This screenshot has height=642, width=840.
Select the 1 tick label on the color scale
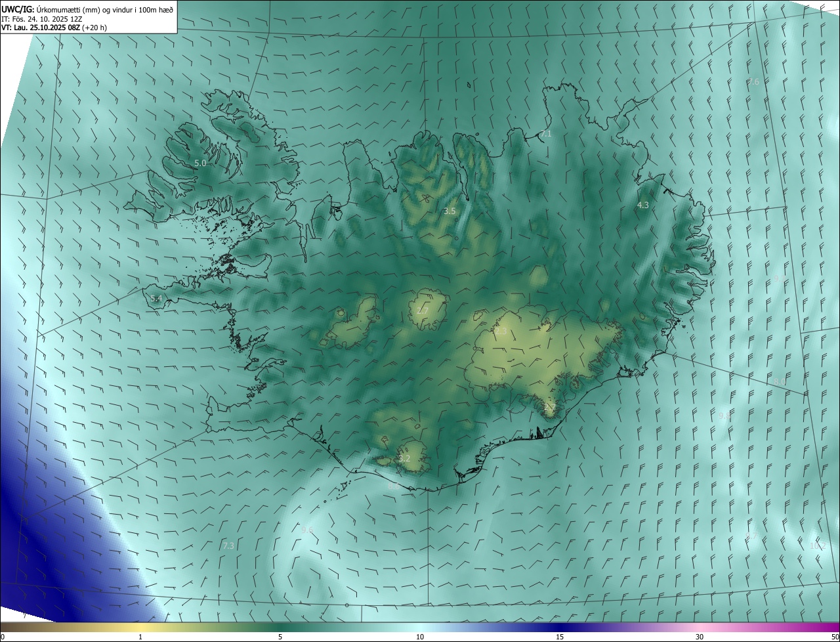[x=140, y=637]
